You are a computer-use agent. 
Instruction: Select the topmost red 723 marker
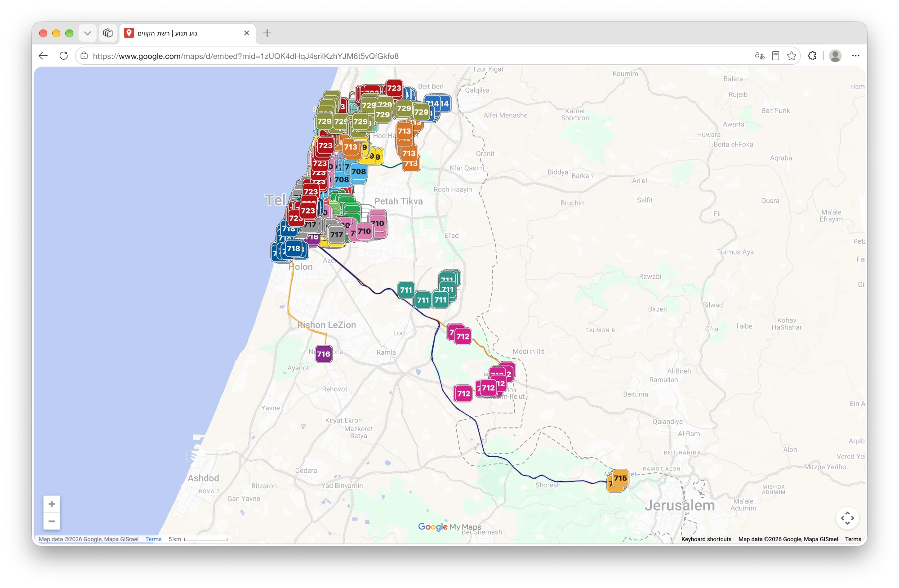(x=394, y=88)
